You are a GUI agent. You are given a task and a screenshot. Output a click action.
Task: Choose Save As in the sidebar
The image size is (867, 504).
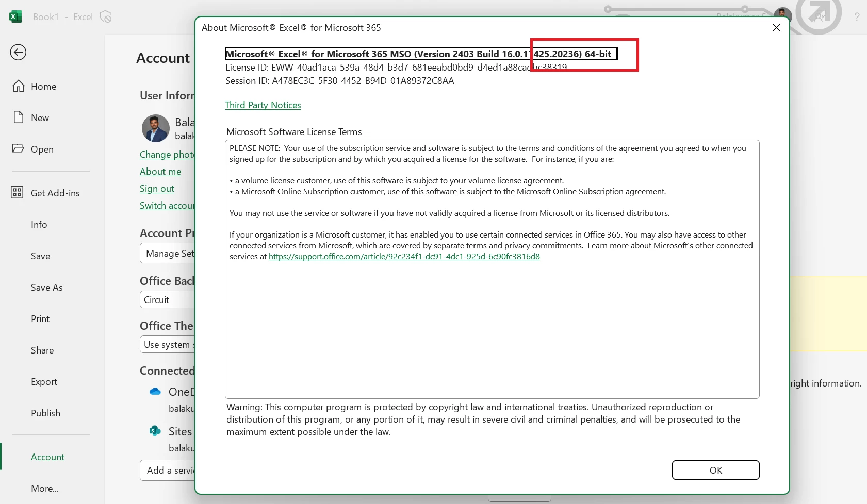point(46,288)
